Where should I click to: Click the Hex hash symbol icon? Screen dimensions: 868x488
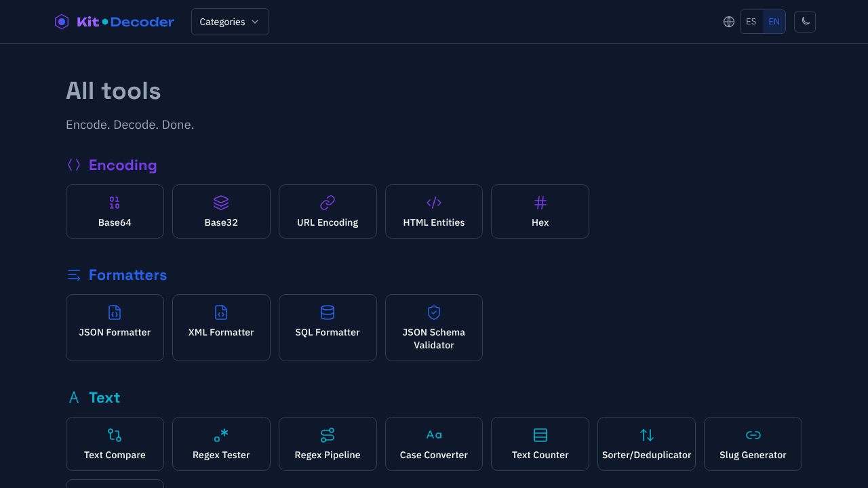pos(540,203)
